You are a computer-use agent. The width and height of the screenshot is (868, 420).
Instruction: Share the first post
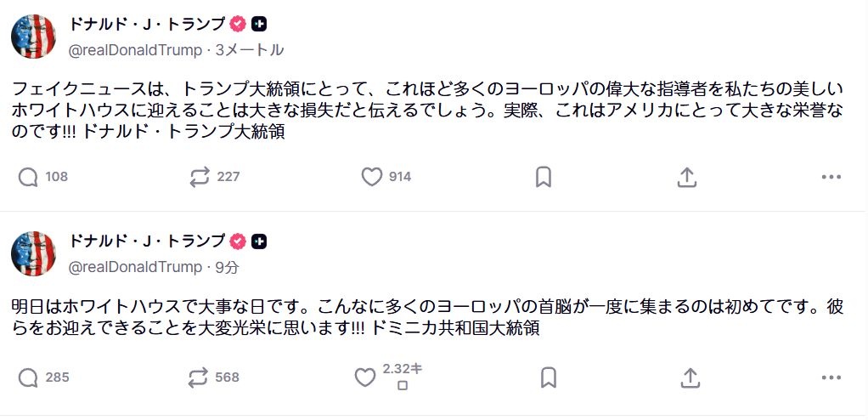point(687,177)
